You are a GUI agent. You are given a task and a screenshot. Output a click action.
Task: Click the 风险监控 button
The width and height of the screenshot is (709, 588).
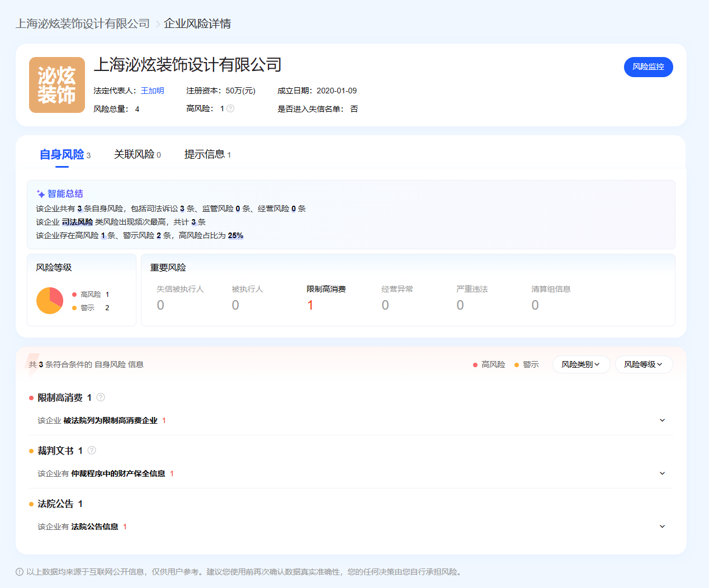[x=648, y=67]
